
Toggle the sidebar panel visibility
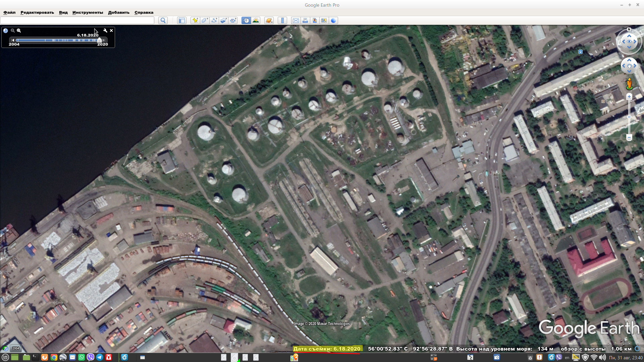[181, 20]
